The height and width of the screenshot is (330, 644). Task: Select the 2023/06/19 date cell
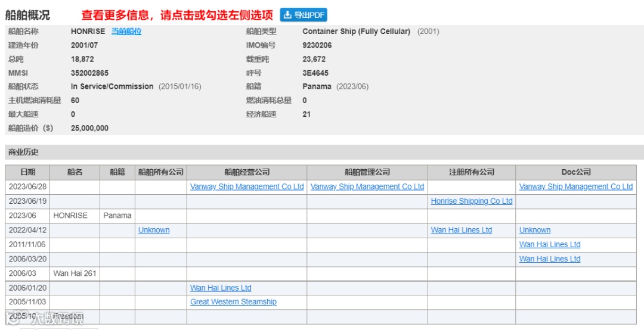point(27,201)
